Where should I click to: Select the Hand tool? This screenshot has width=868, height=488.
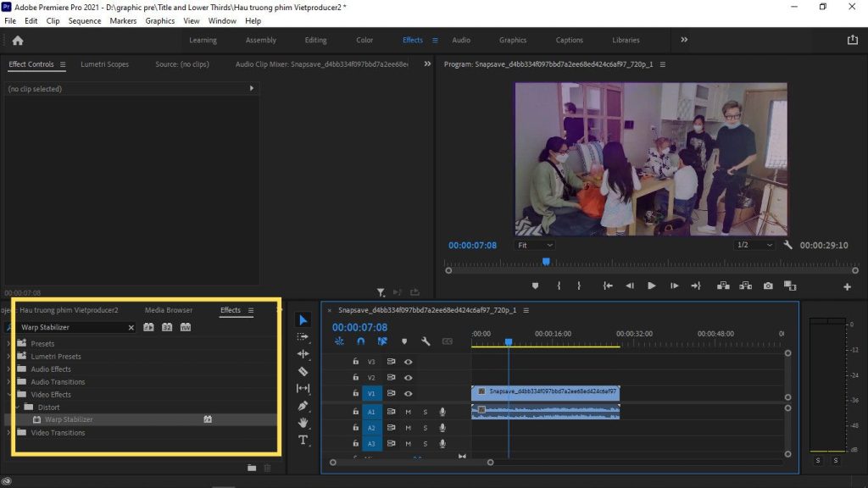pyautogui.click(x=303, y=423)
